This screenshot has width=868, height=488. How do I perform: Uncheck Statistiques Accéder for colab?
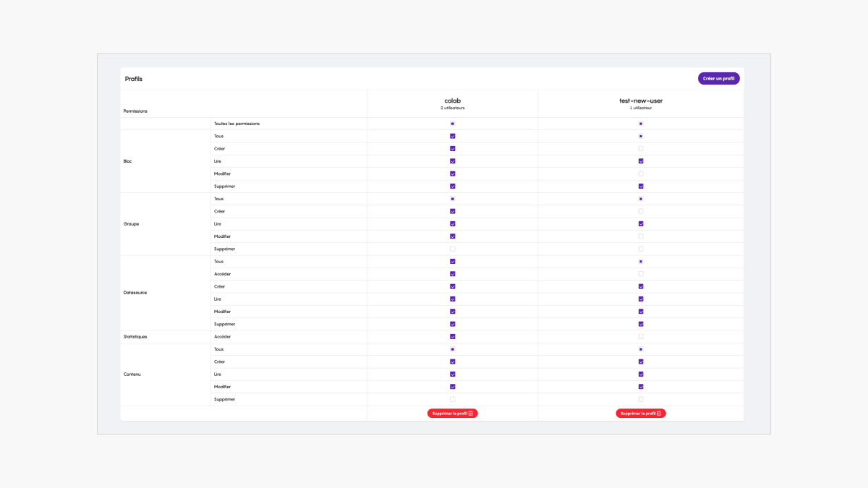pyautogui.click(x=453, y=336)
